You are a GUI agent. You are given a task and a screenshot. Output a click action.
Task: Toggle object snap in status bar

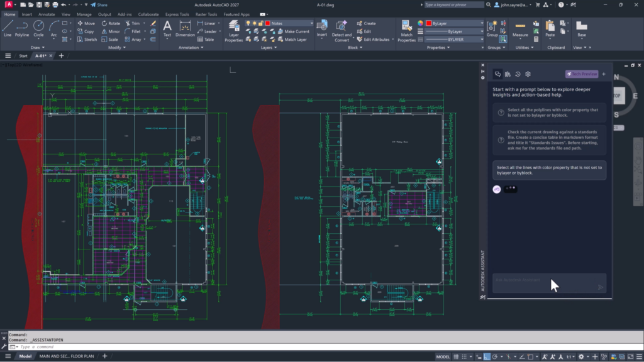click(x=530, y=357)
